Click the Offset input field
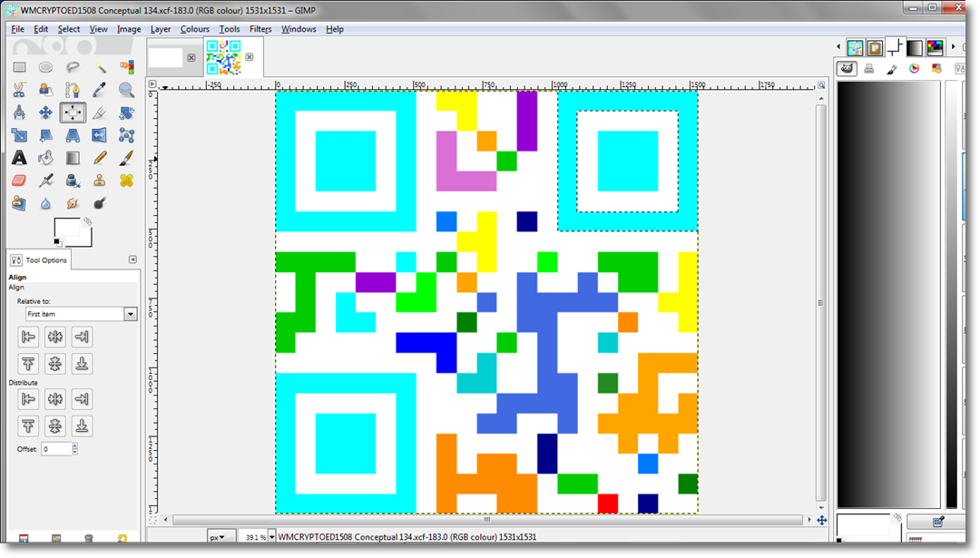The width and height of the screenshot is (980, 558). 56,448
